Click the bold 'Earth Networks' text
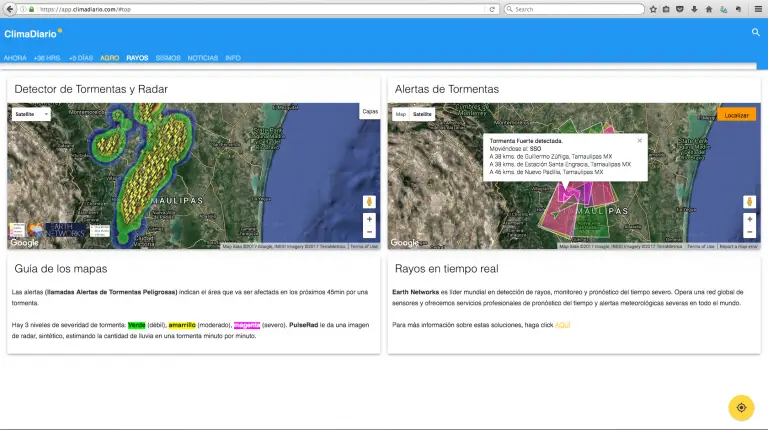Screen dimensions: 768x430 coord(415,292)
